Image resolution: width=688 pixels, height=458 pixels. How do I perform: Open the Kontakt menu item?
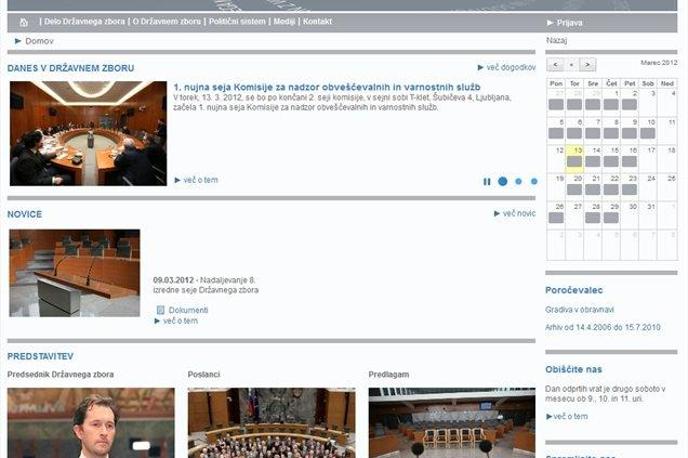click(x=317, y=21)
